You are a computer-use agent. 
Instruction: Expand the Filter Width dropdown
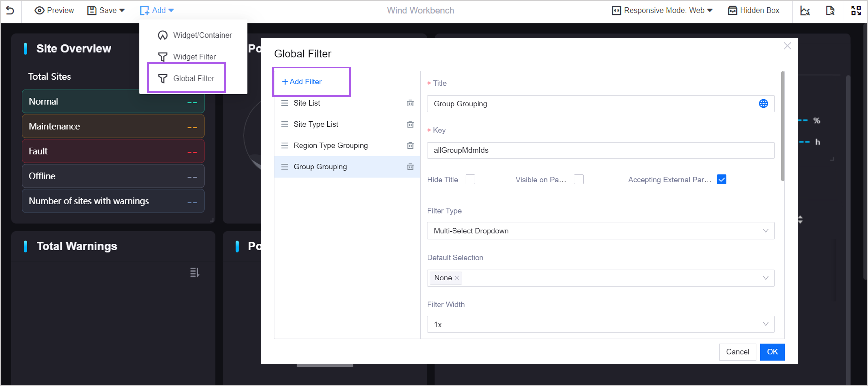tap(600, 324)
